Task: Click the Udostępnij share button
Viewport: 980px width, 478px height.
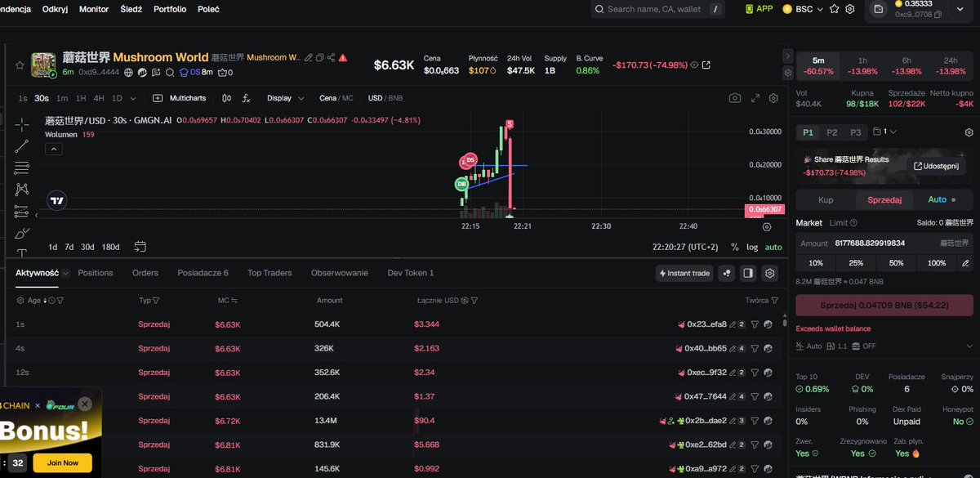Action: pyautogui.click(x=934, y=166)
